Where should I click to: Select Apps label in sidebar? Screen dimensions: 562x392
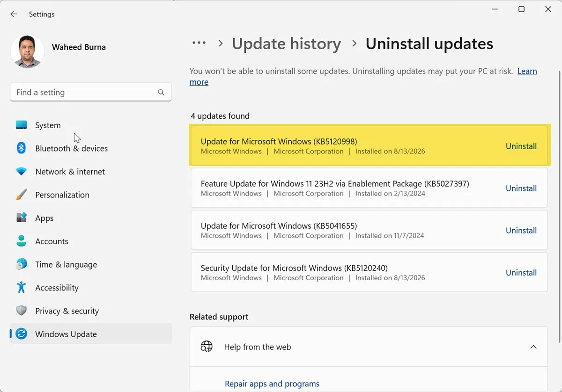point(44,218)
